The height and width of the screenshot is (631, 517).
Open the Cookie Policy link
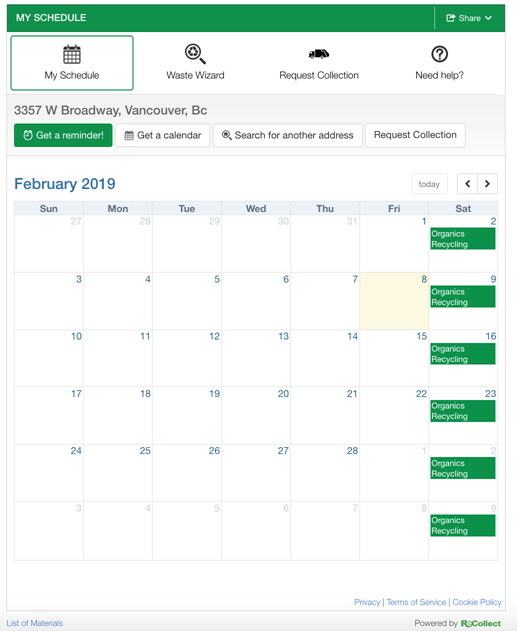click(477, 602)
